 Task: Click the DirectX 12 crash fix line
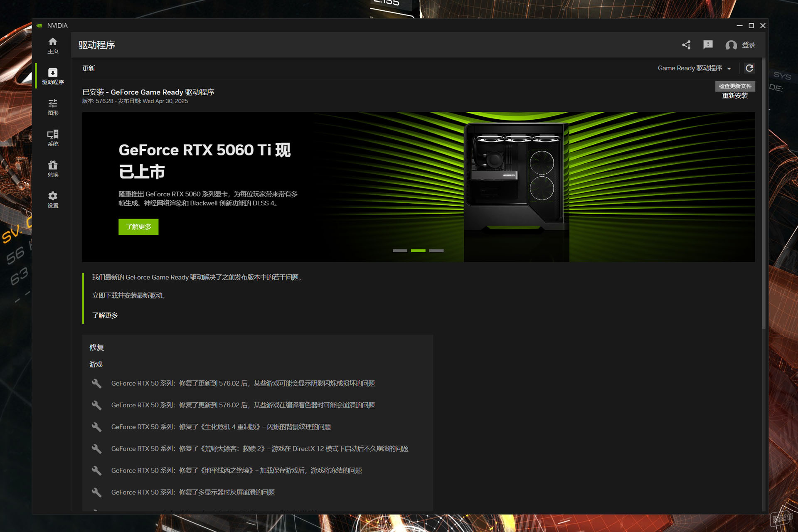260,449
